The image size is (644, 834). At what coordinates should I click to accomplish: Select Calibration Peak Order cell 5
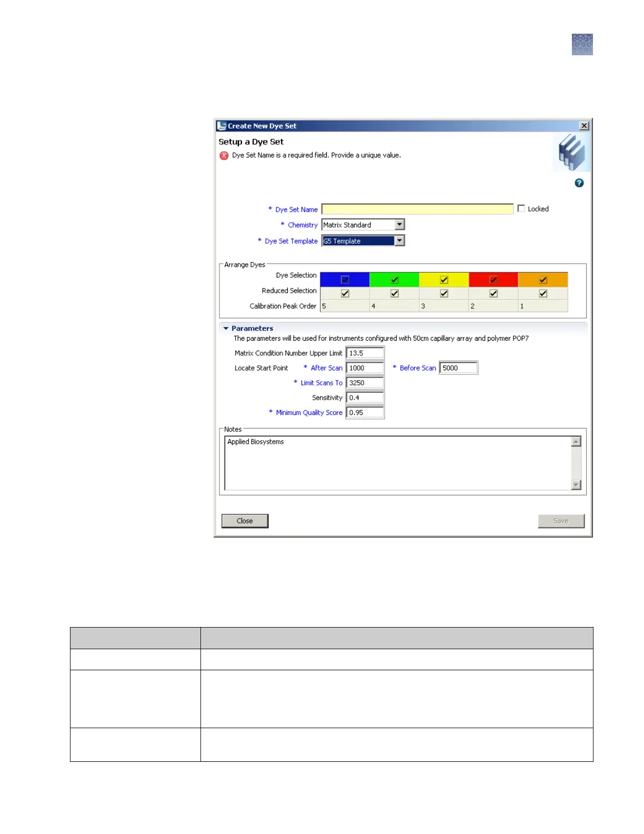point(345,306)
